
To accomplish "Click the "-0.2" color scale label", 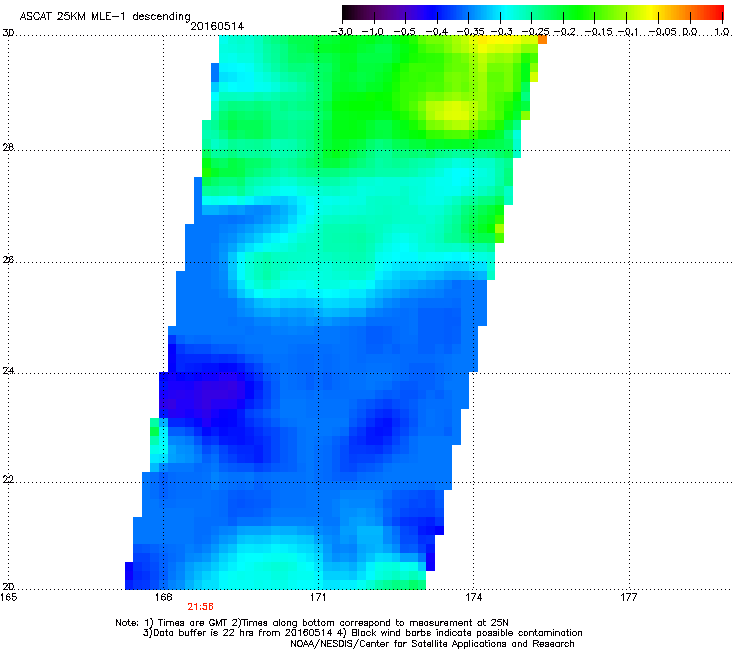I will coord(565,32).
